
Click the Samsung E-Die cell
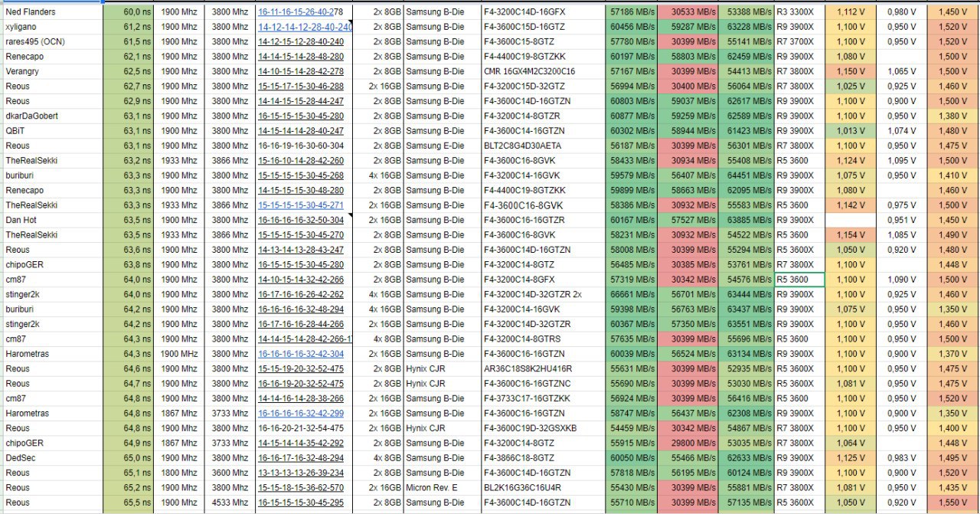(x=443, y=146)
